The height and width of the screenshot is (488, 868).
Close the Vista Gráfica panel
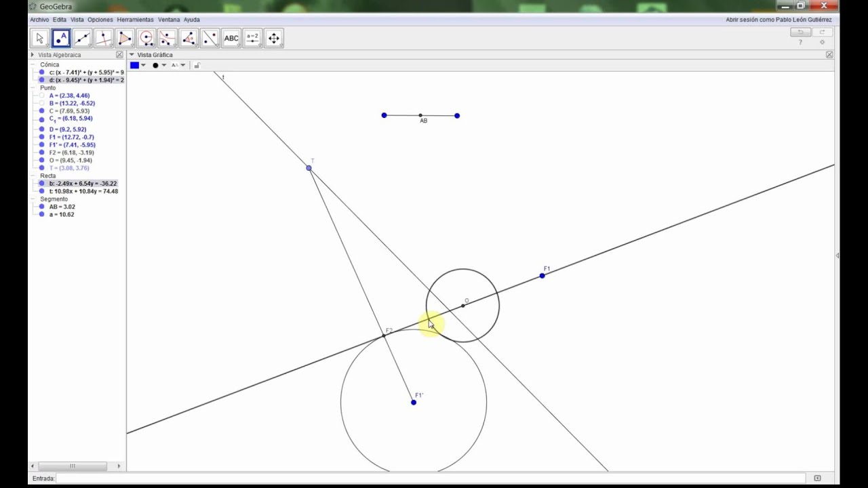829,55
